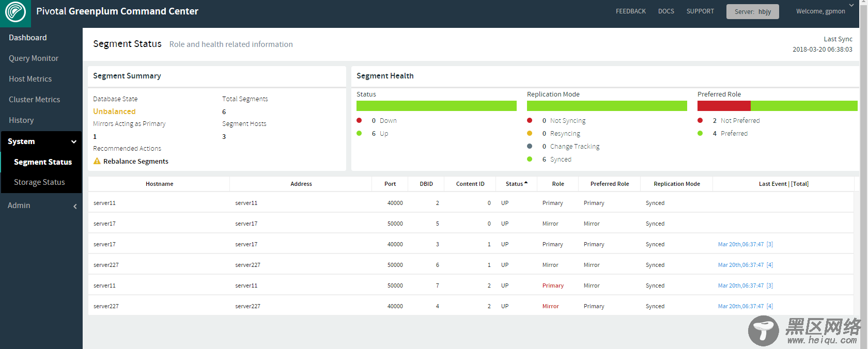Screen dimensions: 868x349
Task: Click the green Replication Mode health bar
Action: 607,106
